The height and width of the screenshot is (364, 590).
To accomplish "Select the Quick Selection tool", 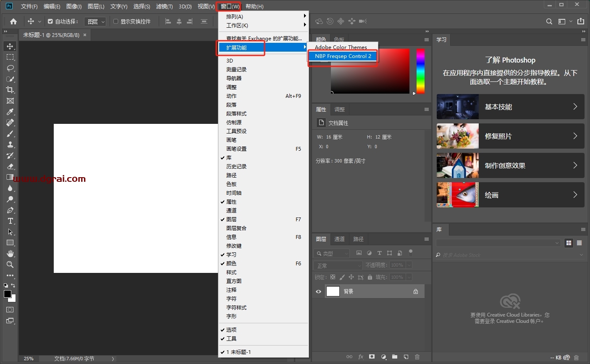I will point(10,79).
